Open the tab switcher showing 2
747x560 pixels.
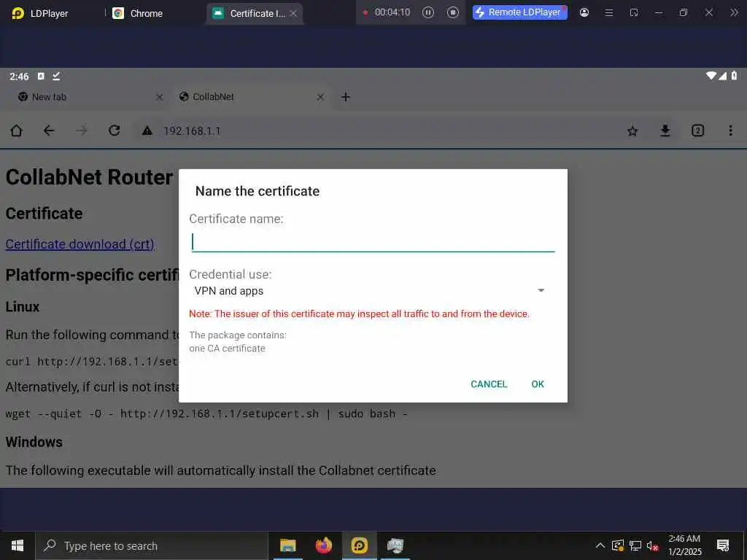[x=697, y=131]
